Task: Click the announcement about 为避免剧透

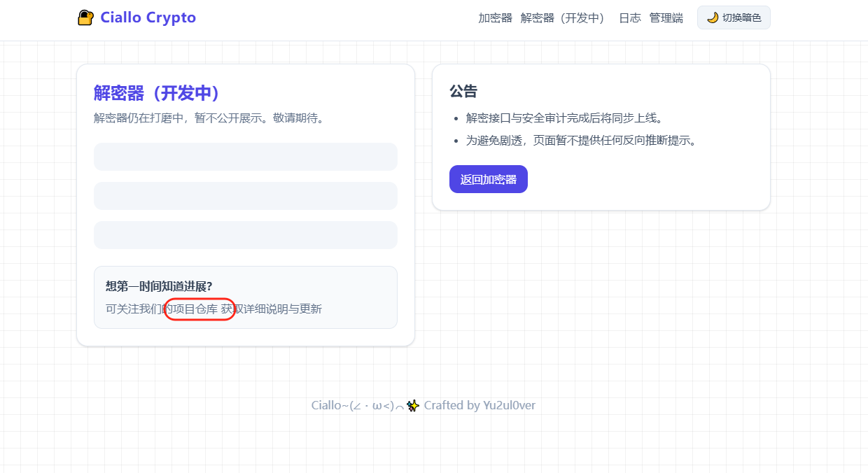Action: pos(580,141)
